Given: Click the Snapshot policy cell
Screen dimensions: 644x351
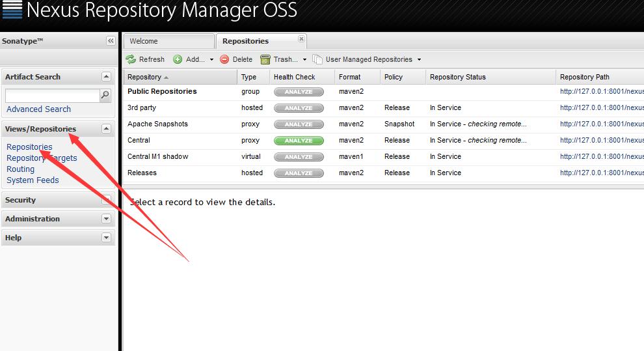Looking at the screenshot, I should [x=399, y=124].
